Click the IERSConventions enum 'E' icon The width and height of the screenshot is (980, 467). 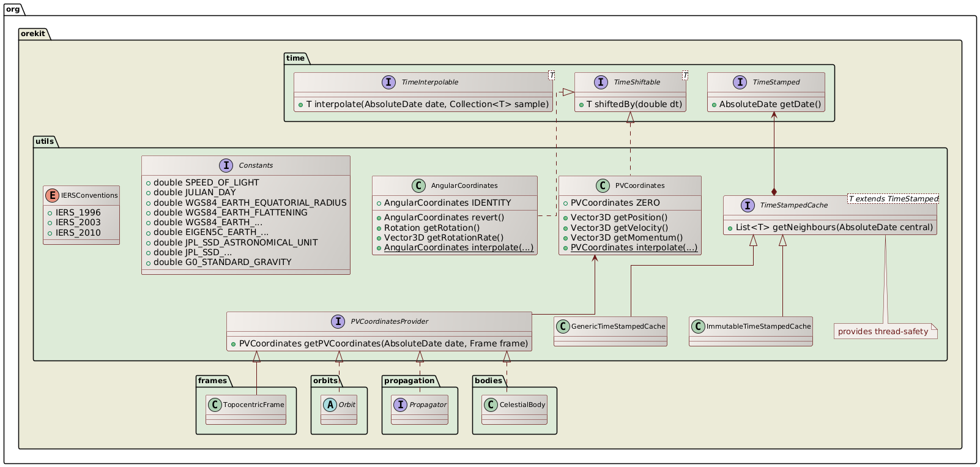pyautogui.click(x=52, y=195)
